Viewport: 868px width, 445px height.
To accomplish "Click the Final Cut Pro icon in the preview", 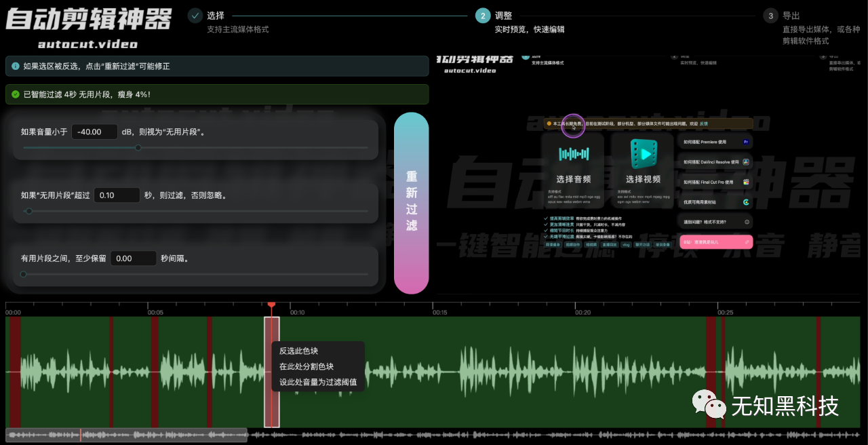I will click(x=745, y=182).
